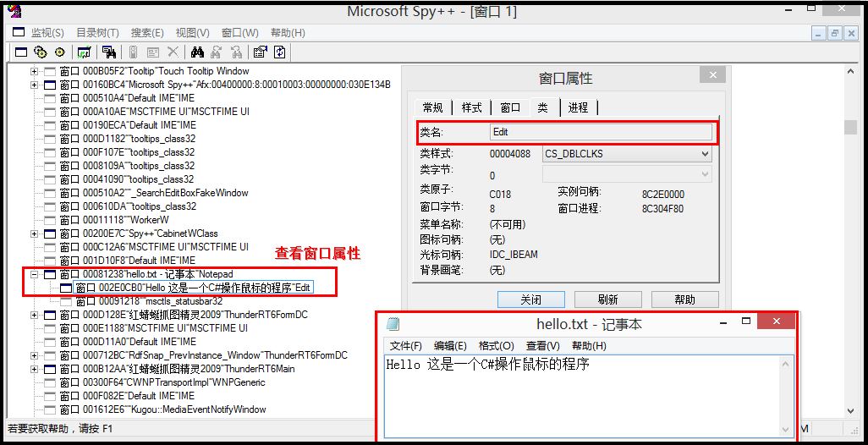This screenshot has width=868, height=445.
Task: Open Notepad's 帮助(H) menu
Action: pos(589,346)
